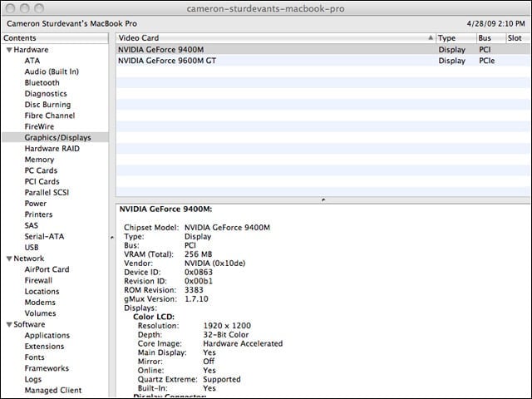532x399 pixels.
Task: Click the Color LCD display heading
Action: pos(154,317)
